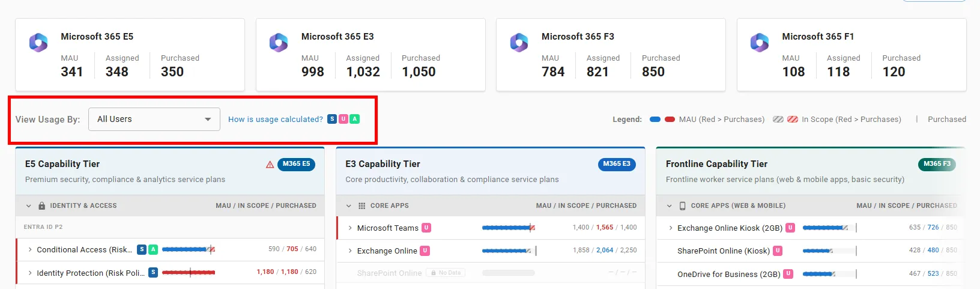Image resolution: width=980 pixels, height=289 pixels.
Task: Click the OneDrive for Business (2GB) row name
Action: click(x=729, y=274)
